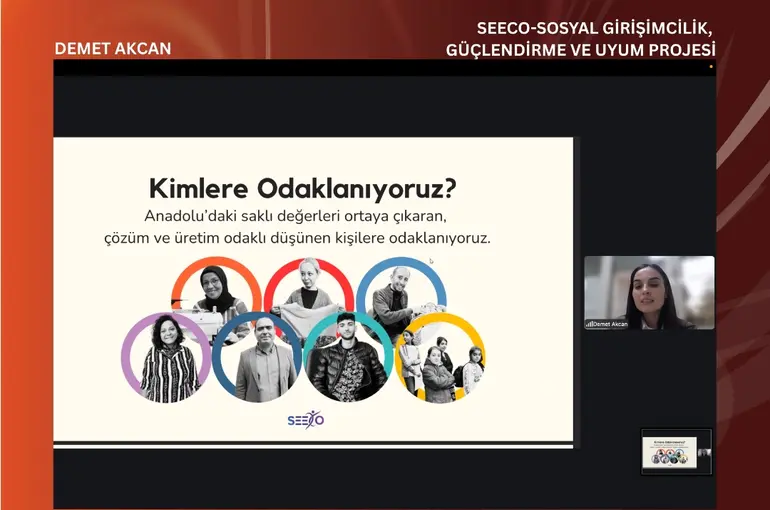
Task: Click the line beginning 'çözüm ve üretim odaklı'
Action: pyautogui.click(x=297, y=239)
